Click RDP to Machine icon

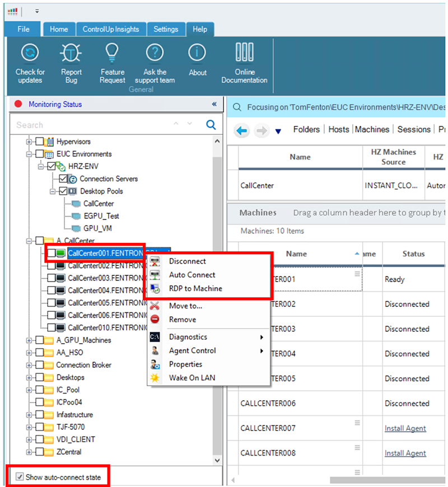[x=155, y=288]
